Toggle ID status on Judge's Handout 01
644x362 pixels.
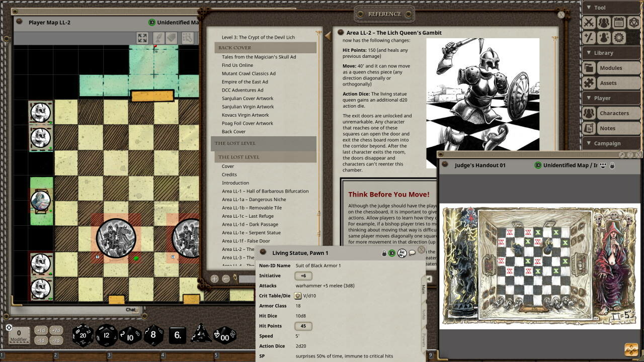coord(538,165)
